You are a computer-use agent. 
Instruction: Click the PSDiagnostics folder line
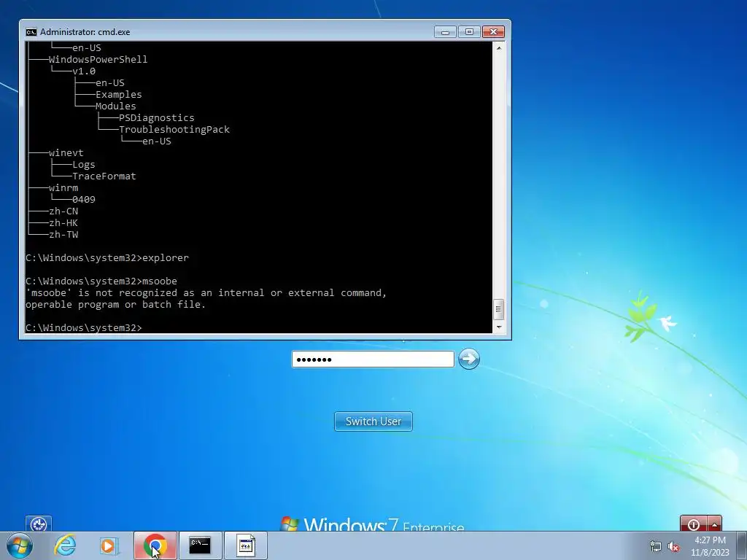(x=157, y=117)
